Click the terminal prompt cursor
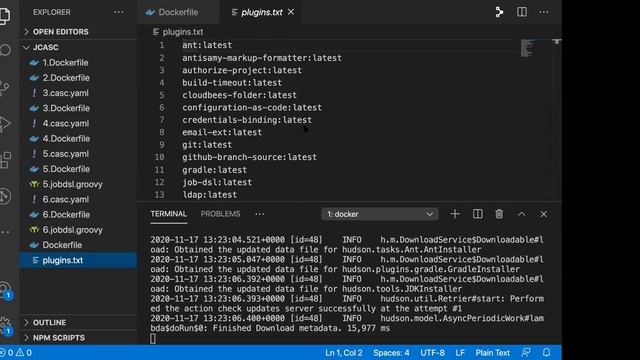 click(x=153, y=338)
